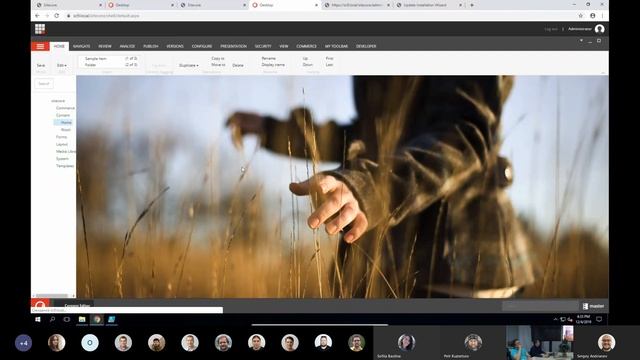Open the VIEW ribbon tab
The width and height of the screenshot is (640, 360).
[x=284, y=46]
